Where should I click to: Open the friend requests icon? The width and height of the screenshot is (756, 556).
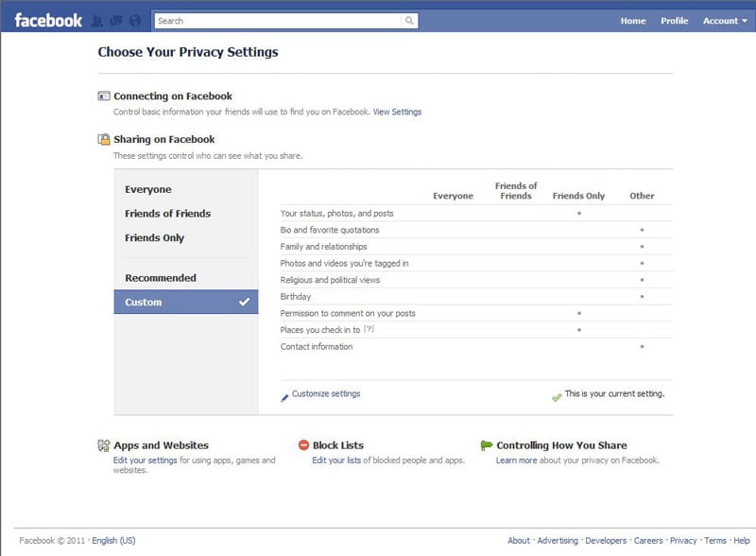click(97, 21)
